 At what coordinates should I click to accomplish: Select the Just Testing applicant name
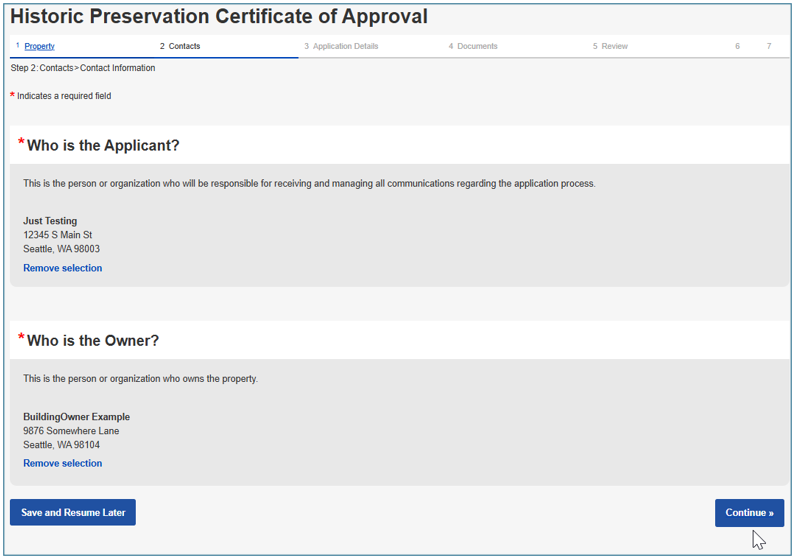50,221
